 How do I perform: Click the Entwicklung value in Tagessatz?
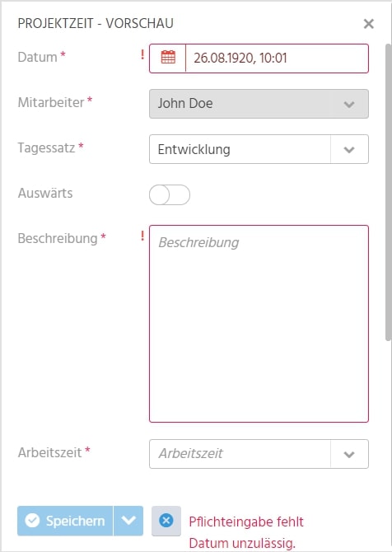coord(194,149)
